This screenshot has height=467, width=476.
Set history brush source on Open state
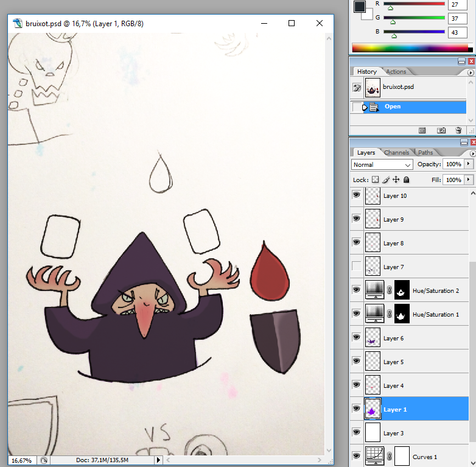(357, 107)
